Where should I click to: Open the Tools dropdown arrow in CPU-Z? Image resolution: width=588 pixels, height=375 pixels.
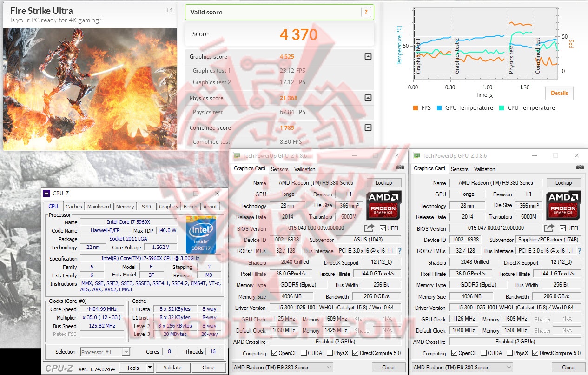pos(150,368)
